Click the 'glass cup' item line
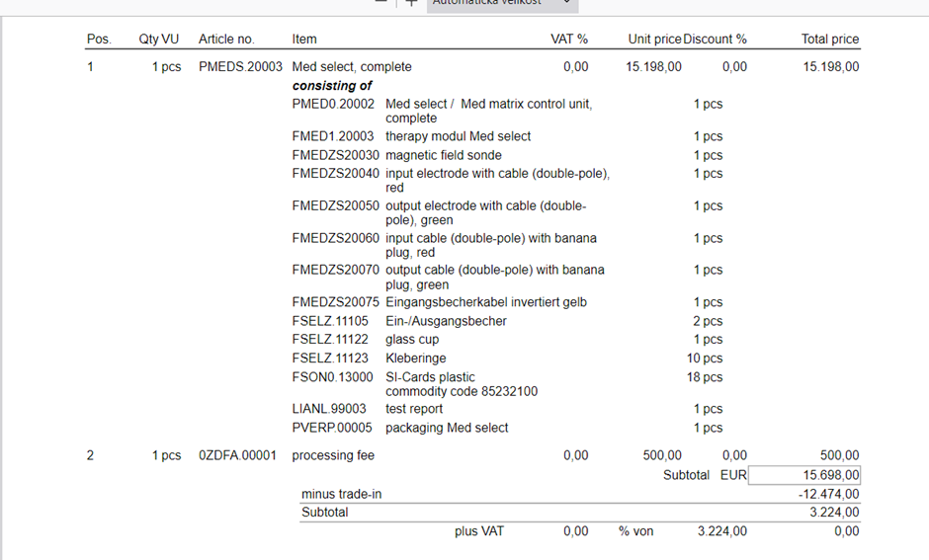Image resolution: width=929 pixels, height=560 pixels. [412, 340]
